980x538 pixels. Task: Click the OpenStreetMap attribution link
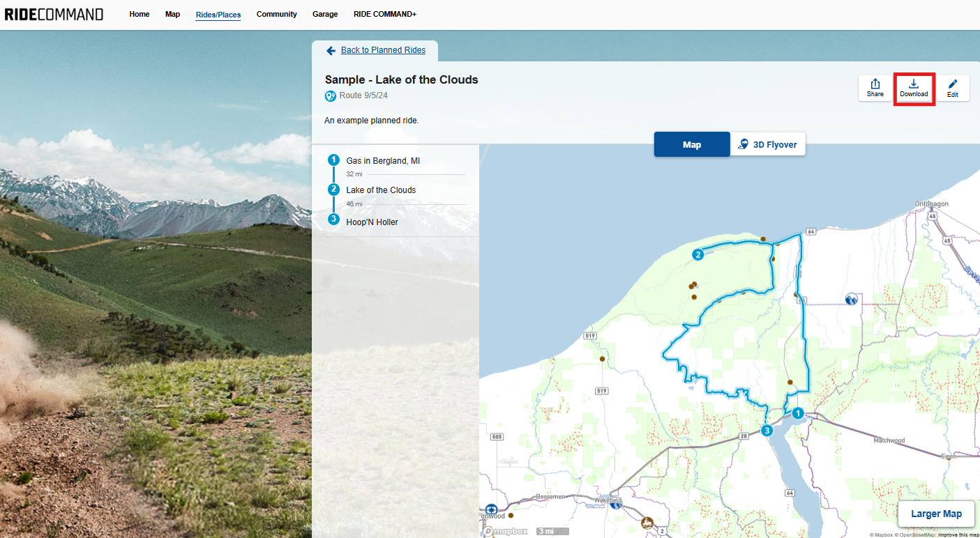(x=915, y=535)
